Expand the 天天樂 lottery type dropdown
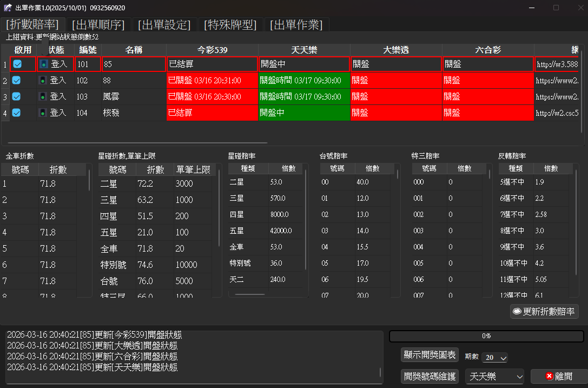 tap(495, 376)
